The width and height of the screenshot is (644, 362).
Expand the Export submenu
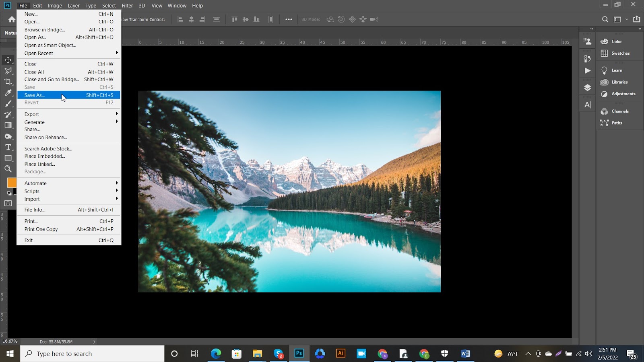[69, 114]
